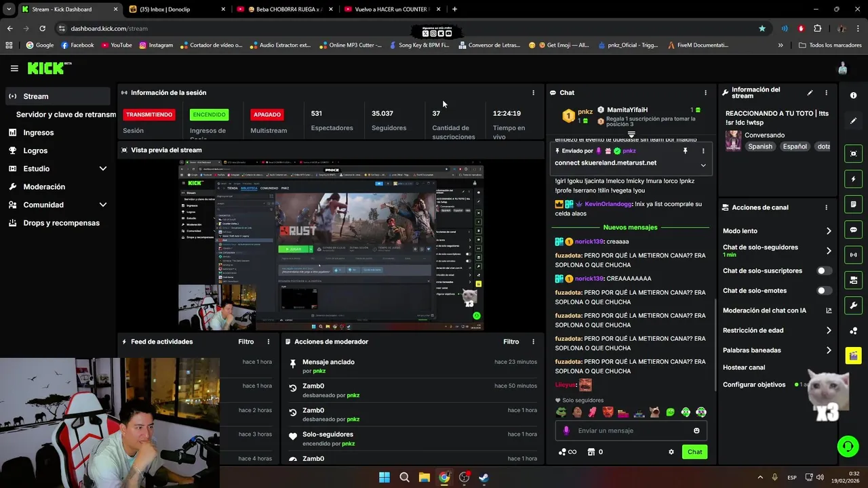The image size is (868, 488).
Task: Click the server icon in the right sidebar
Action: point(854,280)
